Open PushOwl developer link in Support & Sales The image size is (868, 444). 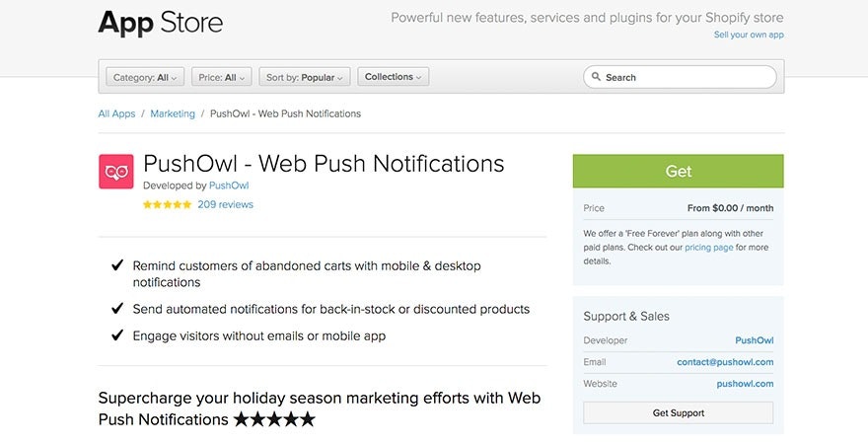(754, 340)
